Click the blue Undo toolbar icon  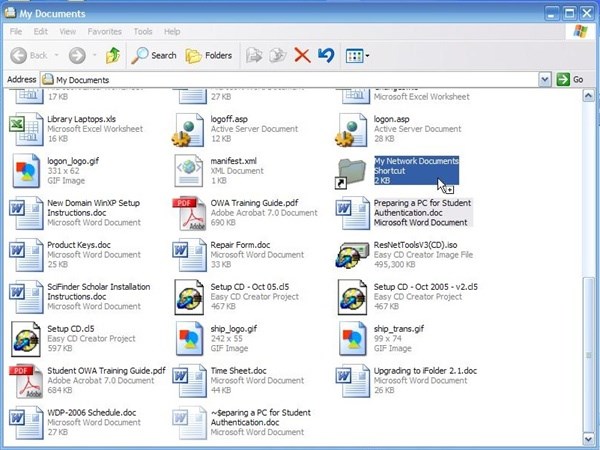pos(326,55)
